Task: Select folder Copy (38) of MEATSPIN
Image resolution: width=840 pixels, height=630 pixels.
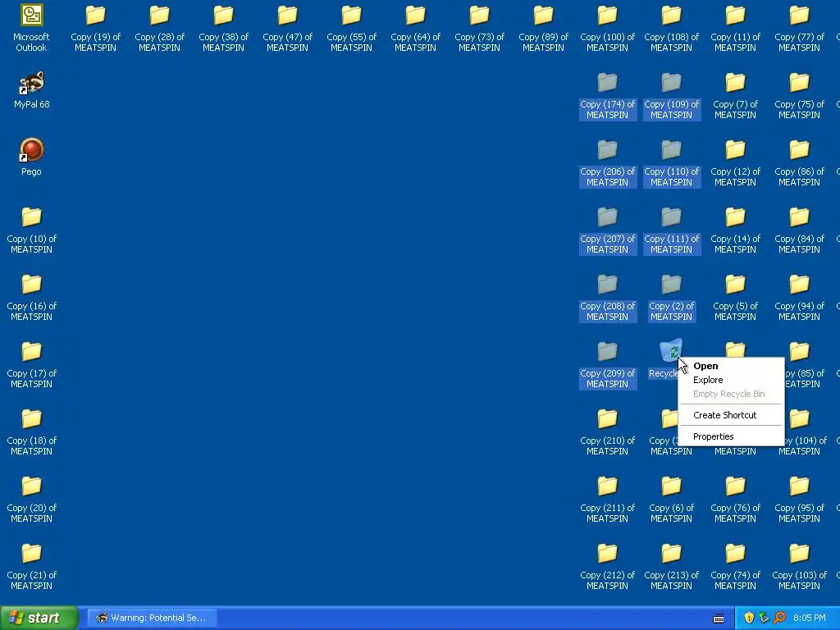Action: click(223, 28)
